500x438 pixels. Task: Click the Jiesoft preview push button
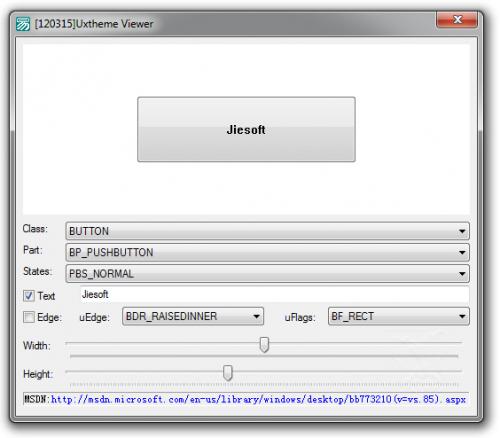pyautogui.click(x=246, y=129)
